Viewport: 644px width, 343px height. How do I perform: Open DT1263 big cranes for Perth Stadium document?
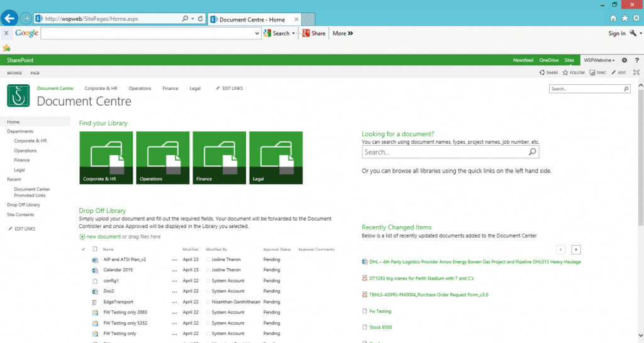pyautogui.click(x=421, y=278)
